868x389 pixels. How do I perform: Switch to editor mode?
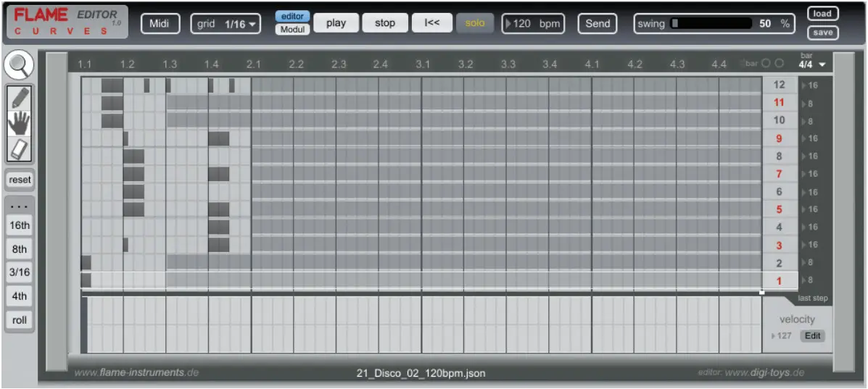tap(292, 17)
